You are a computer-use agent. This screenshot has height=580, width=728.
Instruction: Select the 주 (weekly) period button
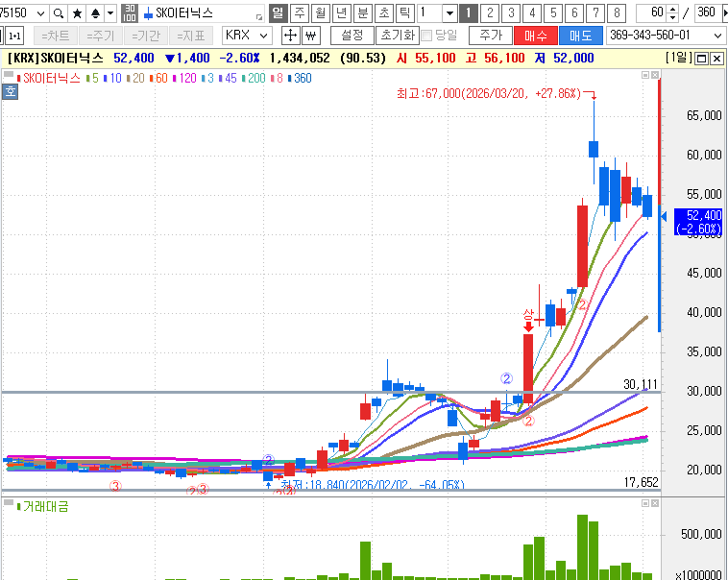pos(300,13)
